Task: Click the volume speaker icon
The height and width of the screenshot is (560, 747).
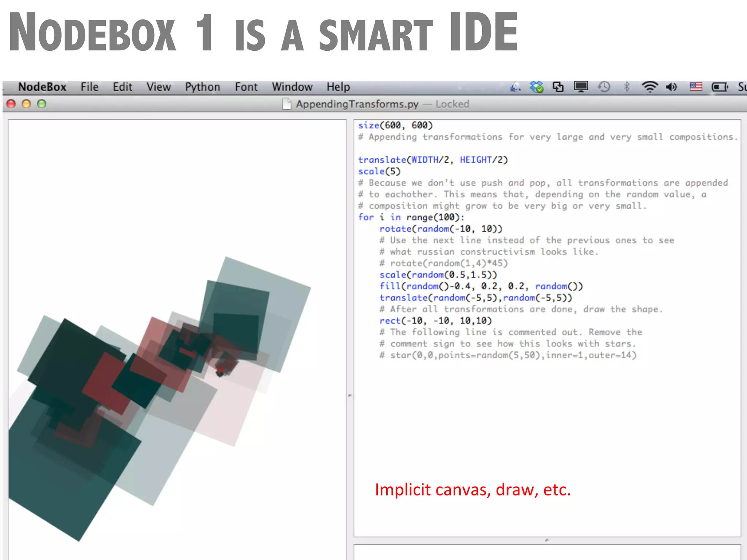Action: pyautogui.click(x=671, y=87)
